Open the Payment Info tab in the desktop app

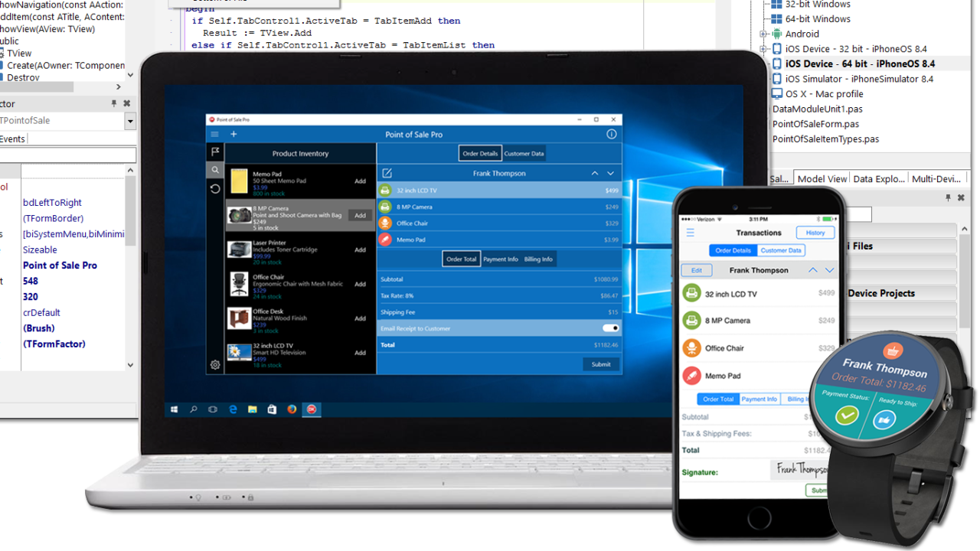(501, 259)
